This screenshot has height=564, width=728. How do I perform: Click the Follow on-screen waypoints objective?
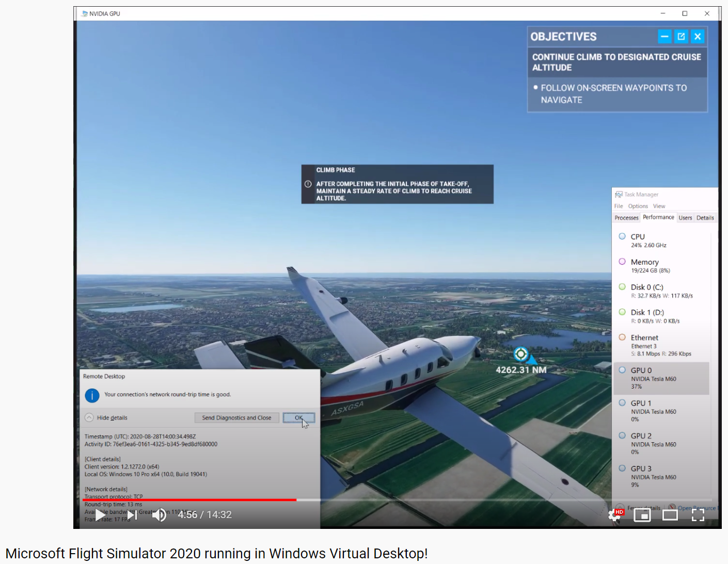(x=613, y=94)
